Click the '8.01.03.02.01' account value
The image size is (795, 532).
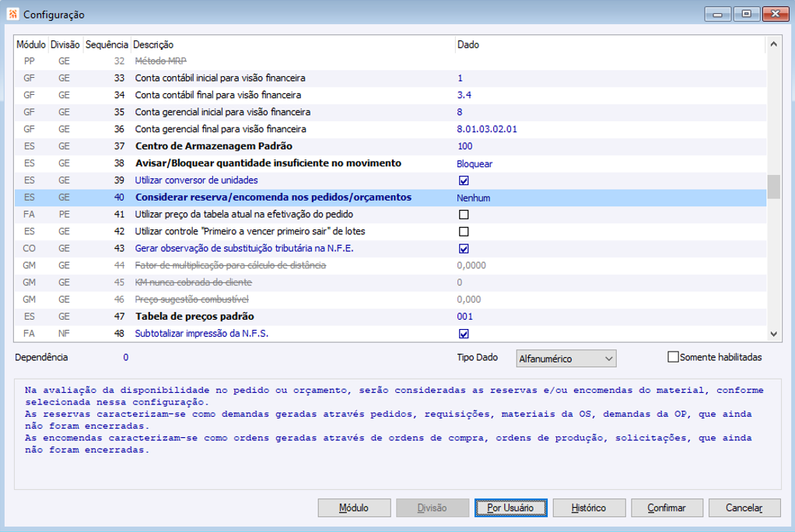pos(487,129)
